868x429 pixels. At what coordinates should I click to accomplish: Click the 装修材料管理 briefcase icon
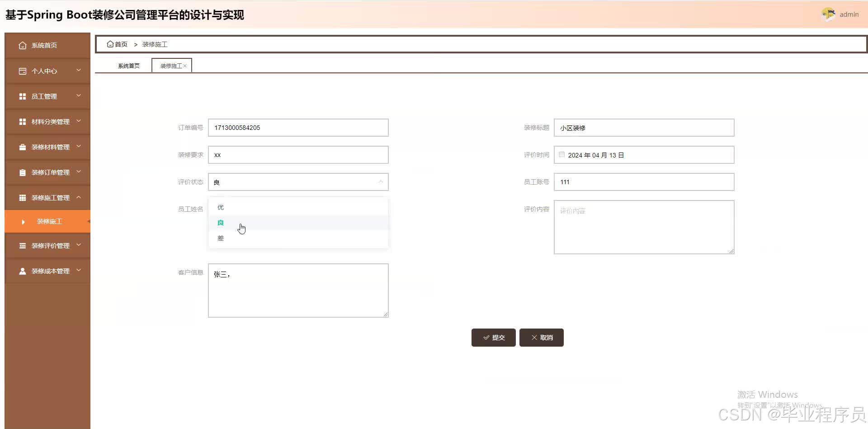coord(23,147)
